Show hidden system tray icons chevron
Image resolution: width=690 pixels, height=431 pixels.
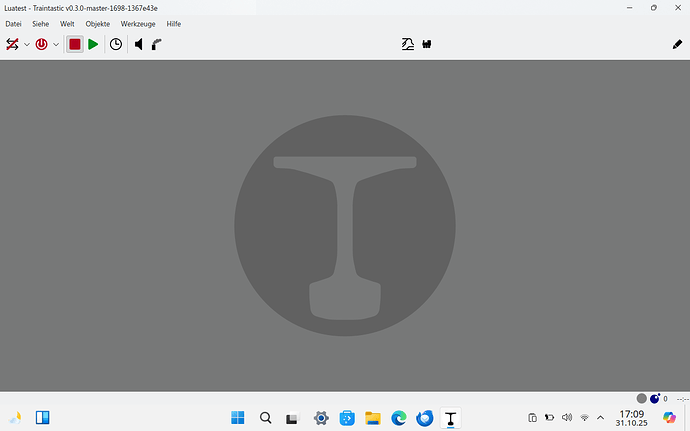click(x=600, y=418)
